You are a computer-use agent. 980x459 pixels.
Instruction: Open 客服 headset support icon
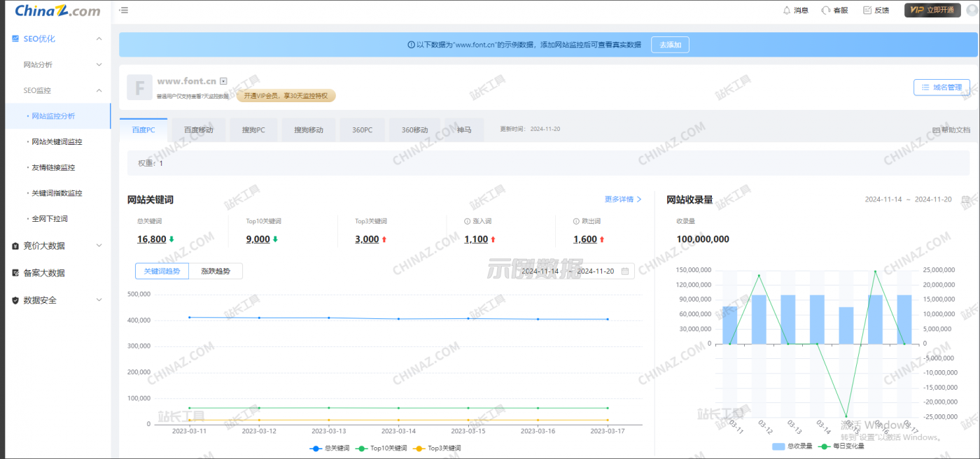click(x=826, y=10)
